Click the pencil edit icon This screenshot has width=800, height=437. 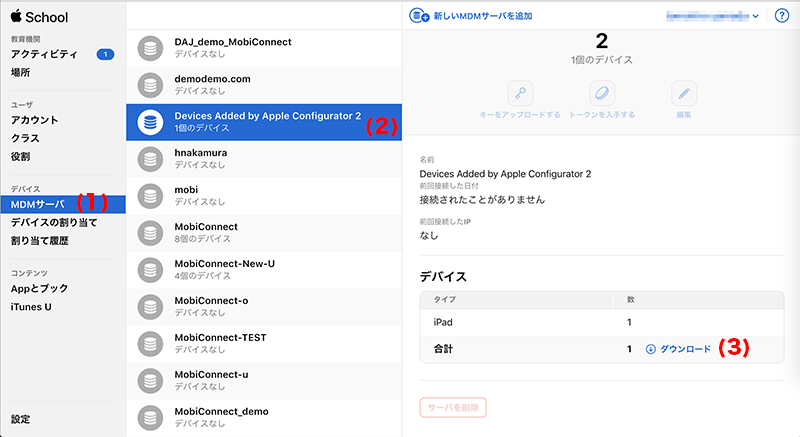click(684, 93)
